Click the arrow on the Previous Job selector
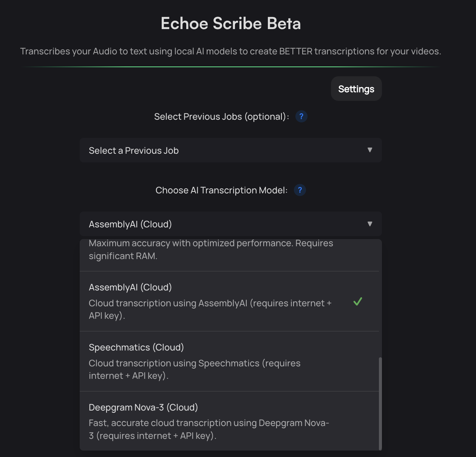 pos(370,150)
